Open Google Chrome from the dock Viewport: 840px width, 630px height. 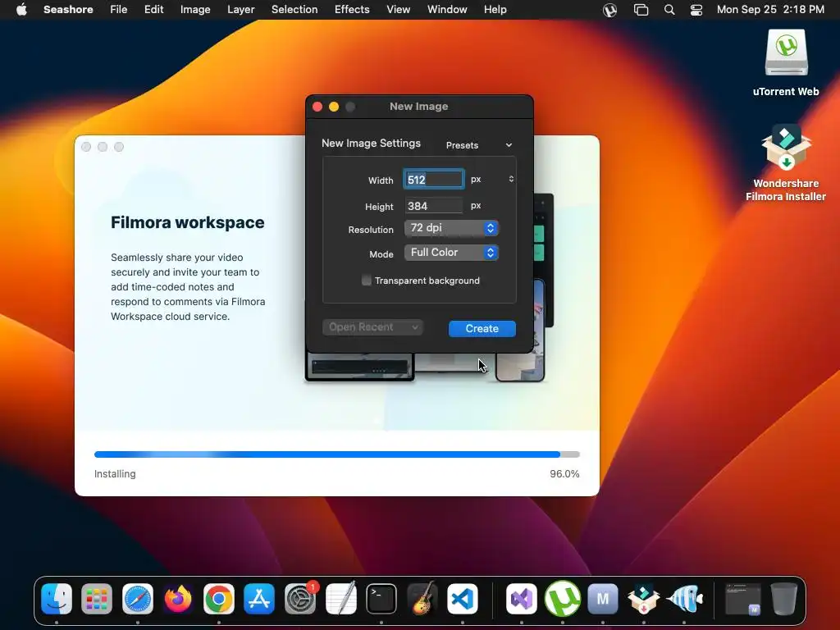tap(218, 598)
